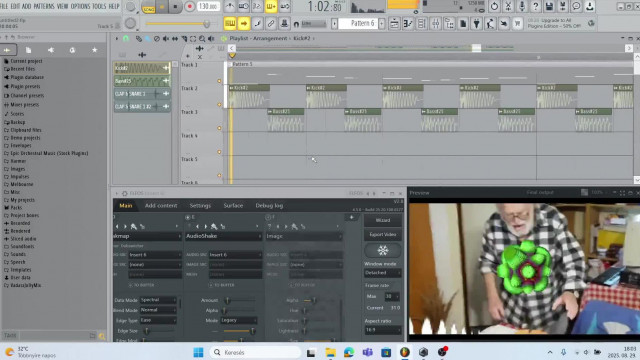The height and width of the screenshot is (360, 640).
Task: Open the Options menu
Action: coord(80,7)
